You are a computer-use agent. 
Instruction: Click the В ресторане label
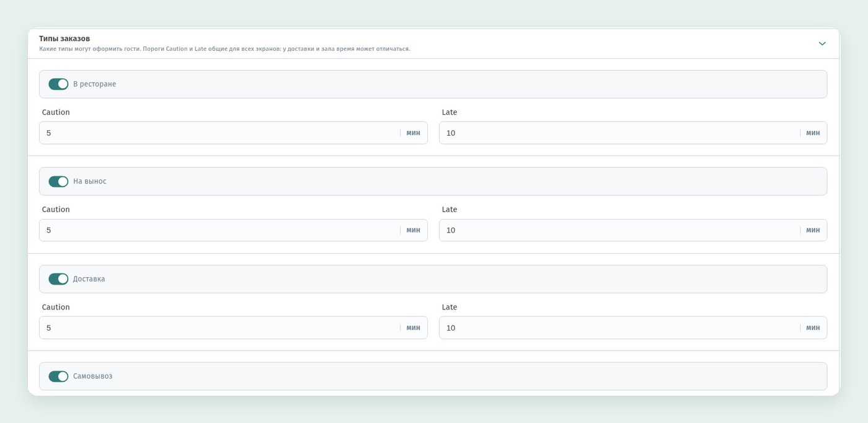(94, 84)
